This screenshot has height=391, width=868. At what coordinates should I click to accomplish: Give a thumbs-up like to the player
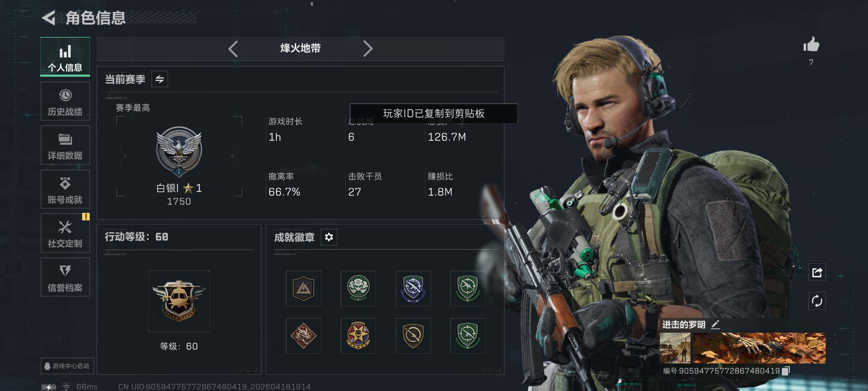tap(811, 45)
